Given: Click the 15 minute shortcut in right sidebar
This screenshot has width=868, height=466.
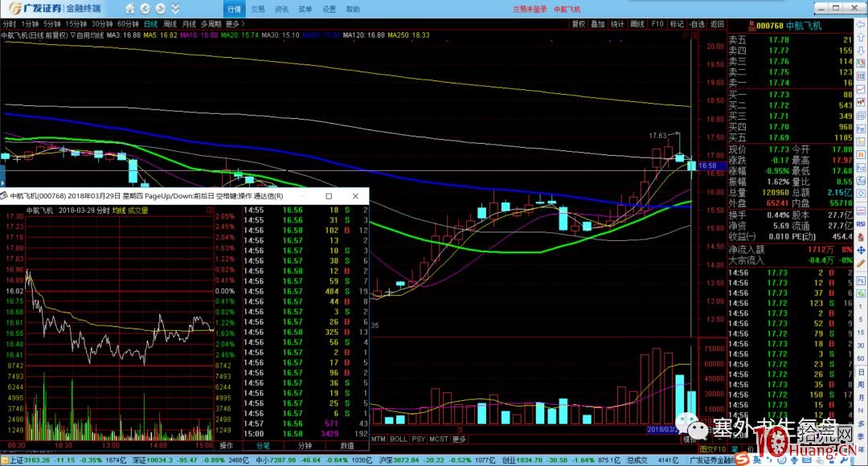Looking at the screenshot, I should [861, 332].
